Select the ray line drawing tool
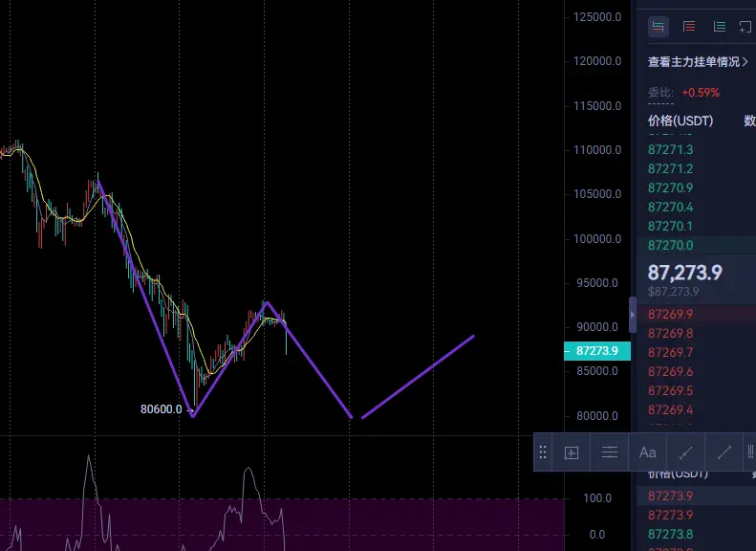This screenshot has width=756, height=551. click(x=724, y=452)
